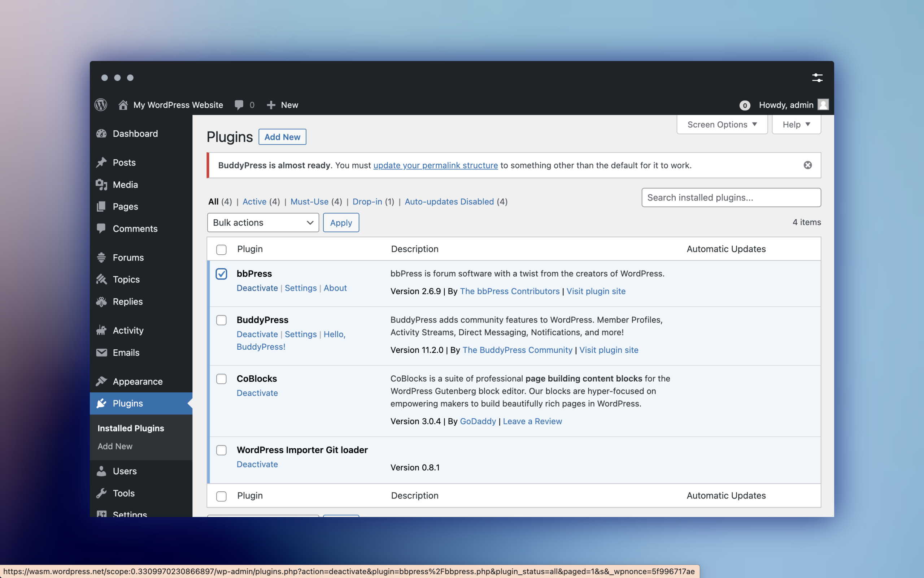The width and height of the screenshot is (924, 578).
Task: Click the Apply button for bulk actions
Action: tap(341, 223)
